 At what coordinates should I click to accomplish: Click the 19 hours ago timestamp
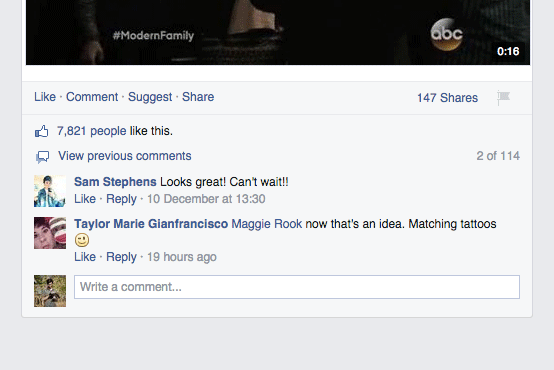click(x=182, y=257)
